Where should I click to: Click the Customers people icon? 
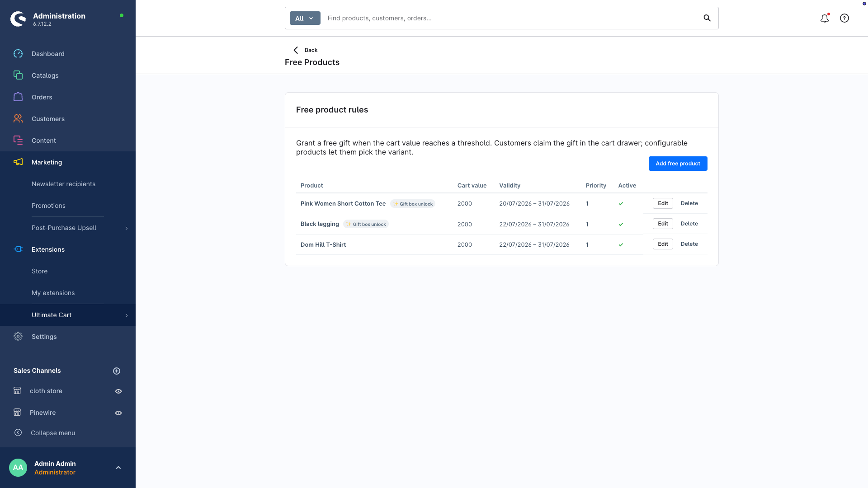click(x=18, y=119)
